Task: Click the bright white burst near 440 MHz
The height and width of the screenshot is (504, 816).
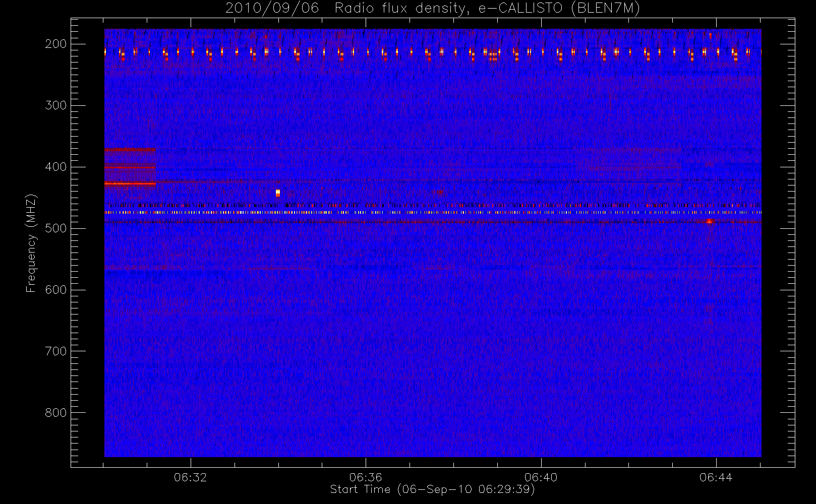Action: (278, 193)
